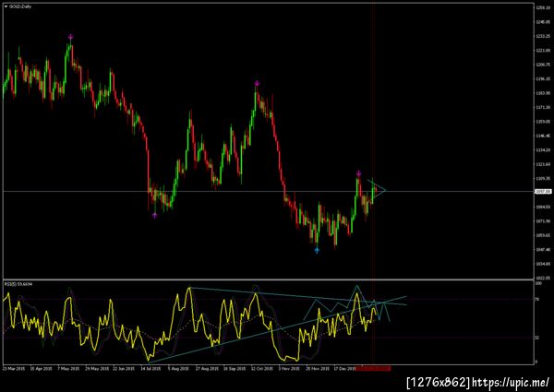Select the blue arrow marker under the December low

click(x=317, y=250)
